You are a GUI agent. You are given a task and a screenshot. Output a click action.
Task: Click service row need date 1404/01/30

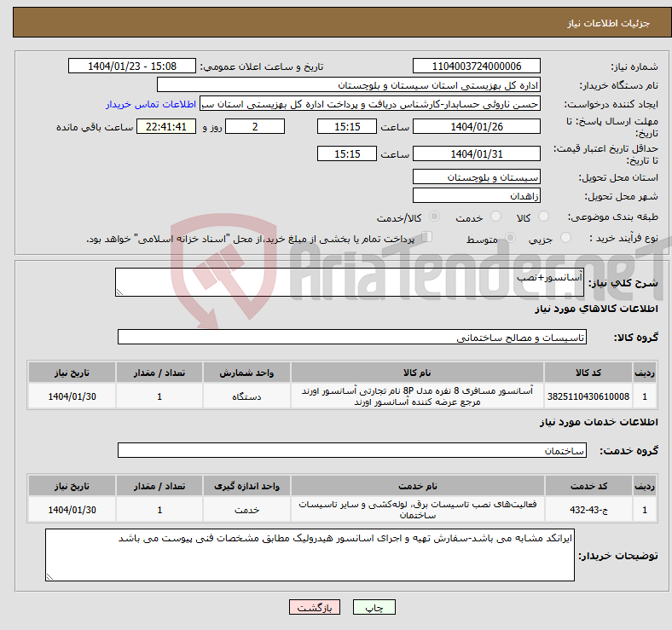(72, 510)
